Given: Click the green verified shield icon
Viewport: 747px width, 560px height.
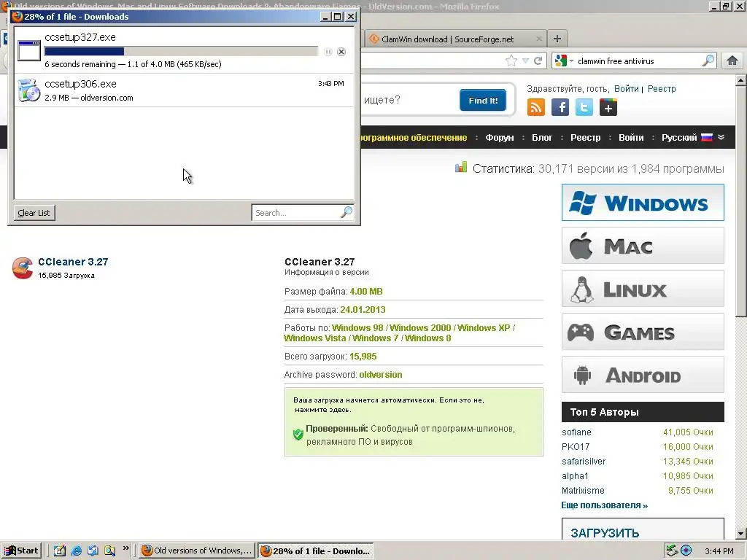Looking at the screenshot, I should (x=298, y=435).
